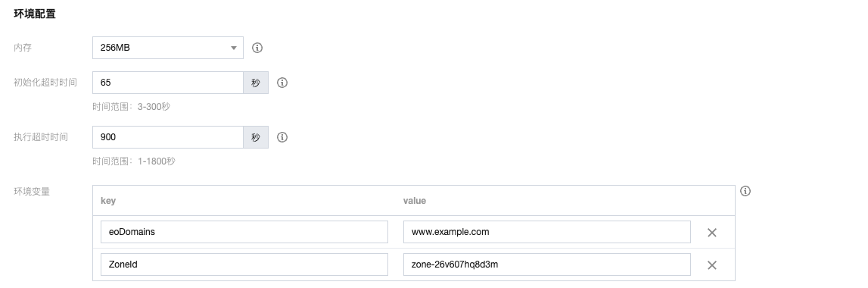This screenshot has height=288, width=868.
Task: Focus the initialization timeout field showing 65
Action: [x=168, y=83]
